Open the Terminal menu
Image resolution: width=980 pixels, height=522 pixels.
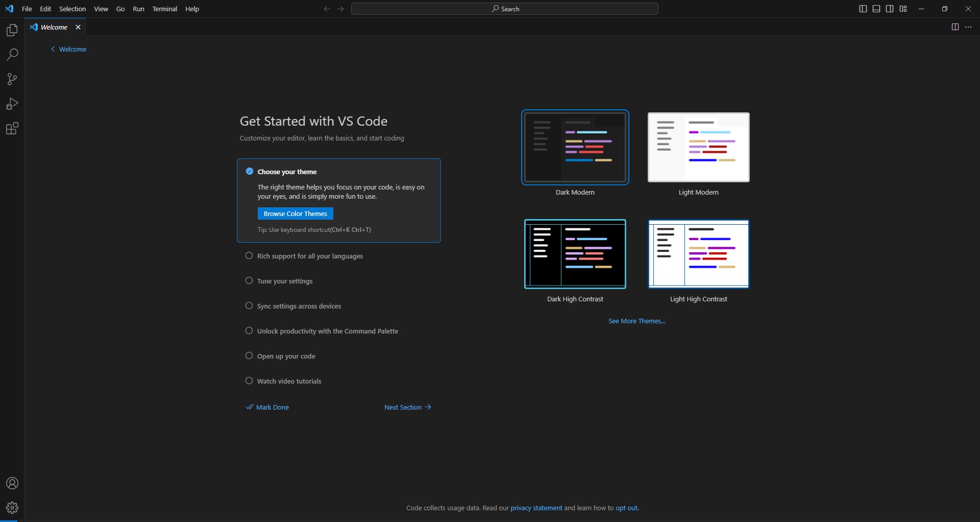click(x=164, y=9)
